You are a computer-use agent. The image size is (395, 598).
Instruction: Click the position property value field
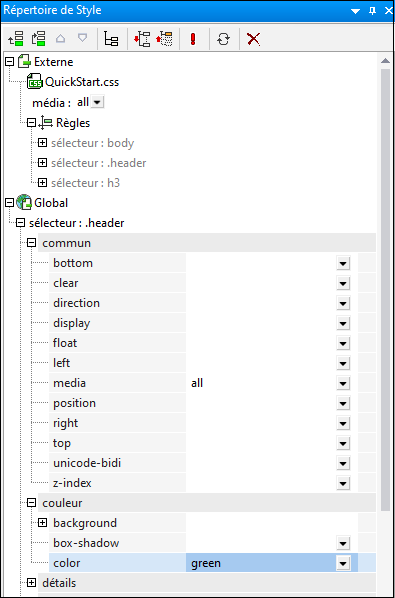pyautogui.click(x=260, y=403)
